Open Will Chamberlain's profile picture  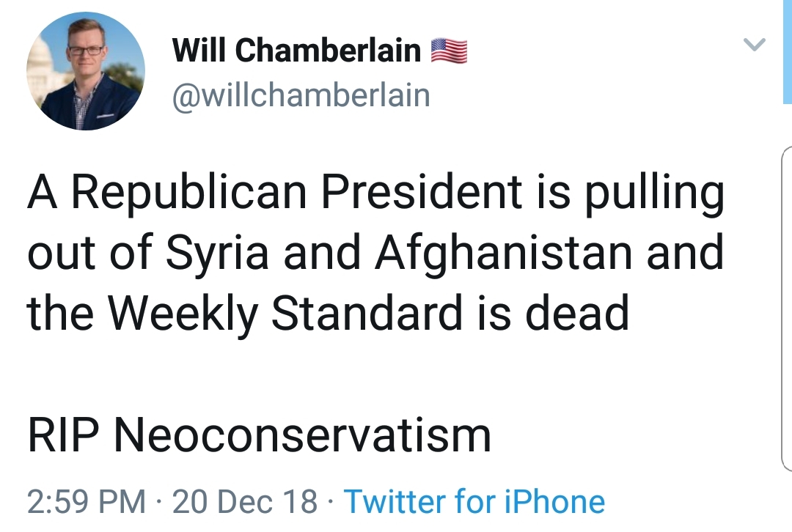[x=86, y=71]
